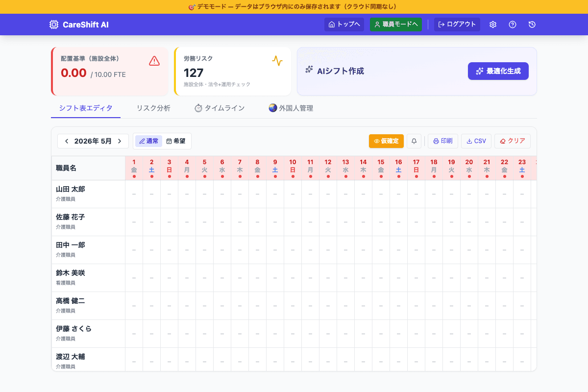This screenshot has width=588, height=392.
Task: Run 最適化生成 AI shift generation
Action: [498, 71]
